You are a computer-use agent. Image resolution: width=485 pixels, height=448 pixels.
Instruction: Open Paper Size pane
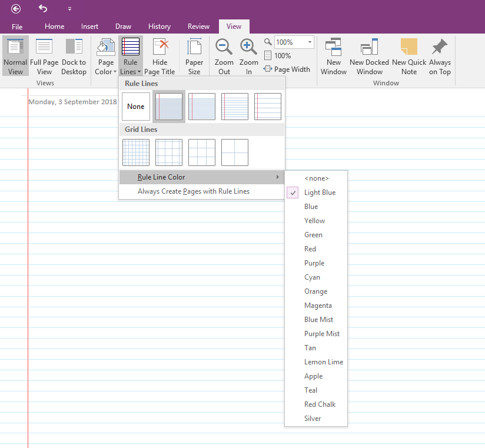(194, 57)
